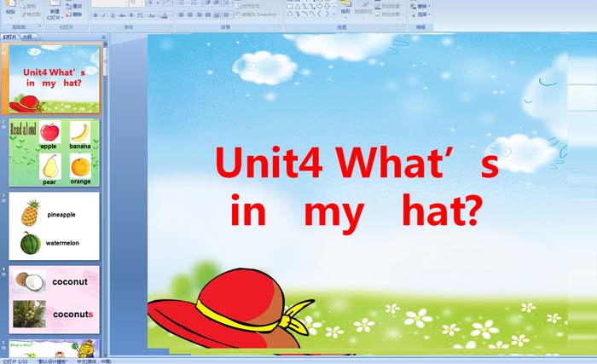Toggle Bold formatting
Viewport: 597px width, 364px height.
(x=96, y=15)
